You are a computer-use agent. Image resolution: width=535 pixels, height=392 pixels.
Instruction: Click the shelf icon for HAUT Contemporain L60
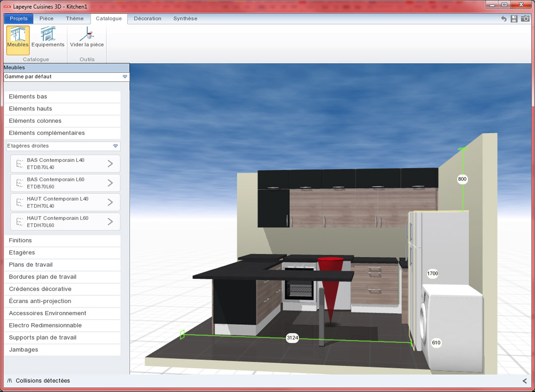coord(19,222)
